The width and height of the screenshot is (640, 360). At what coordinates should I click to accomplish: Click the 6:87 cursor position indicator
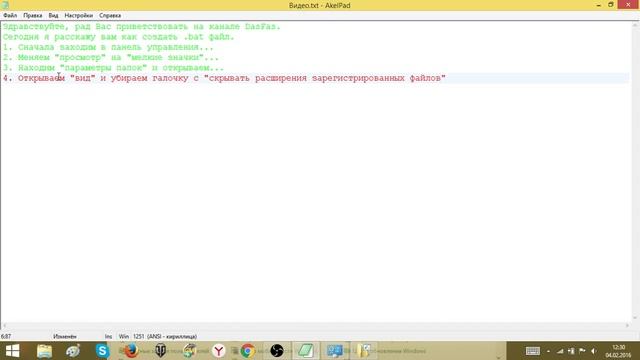[x=6, y=337]
